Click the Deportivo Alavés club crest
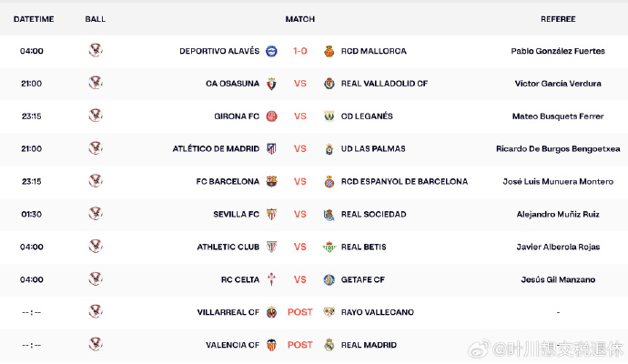Image resolution: width=628 pixels, height=364 pixels. click(x=271, y=51)
